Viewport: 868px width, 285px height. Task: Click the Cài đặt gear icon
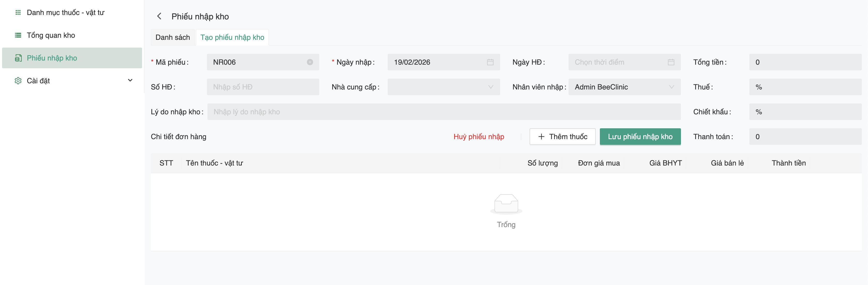click(x=18, y=81)
